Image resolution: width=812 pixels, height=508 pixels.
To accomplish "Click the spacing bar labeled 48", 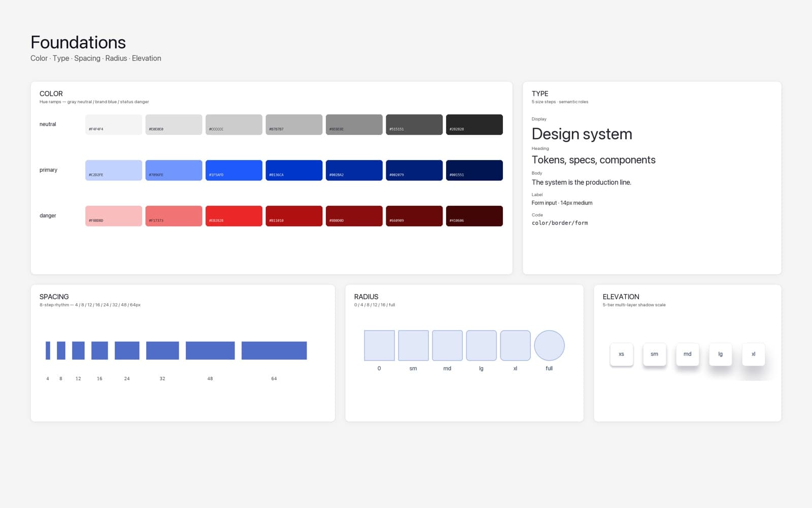I will click(x=210, y=351).
